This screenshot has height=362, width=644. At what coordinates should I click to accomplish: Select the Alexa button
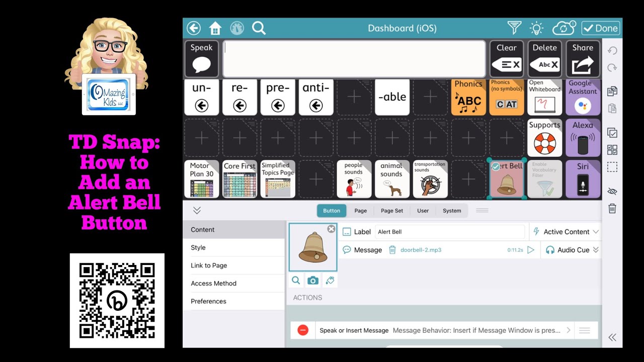point(583,138)
